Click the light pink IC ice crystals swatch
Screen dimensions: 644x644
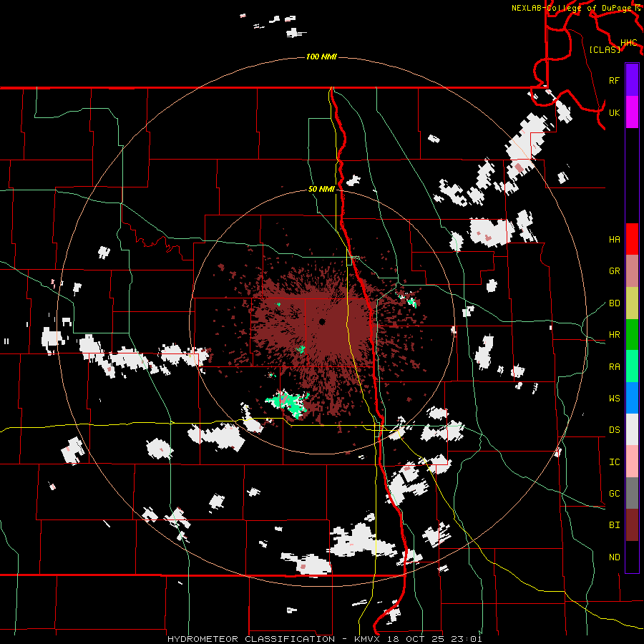click(632, 462)
